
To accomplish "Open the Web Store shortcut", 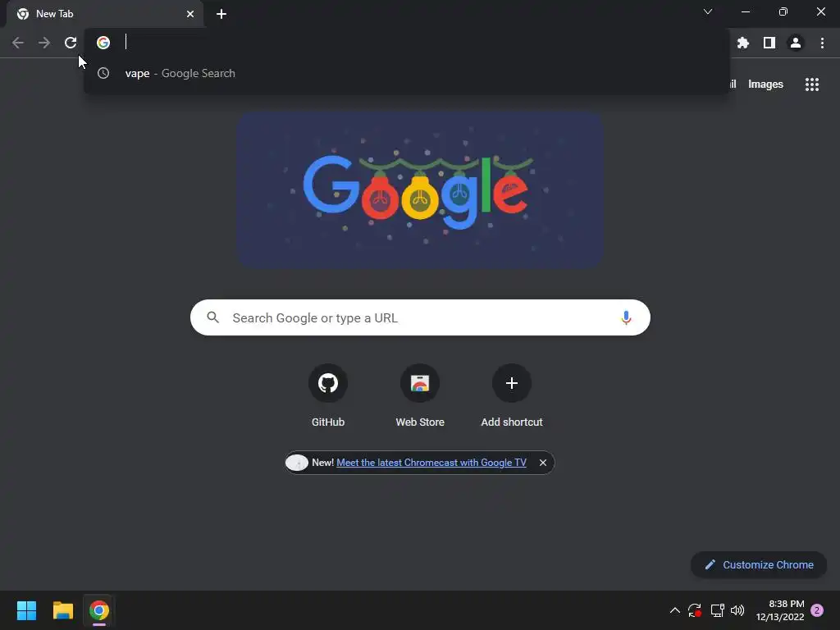I will 420,395.
